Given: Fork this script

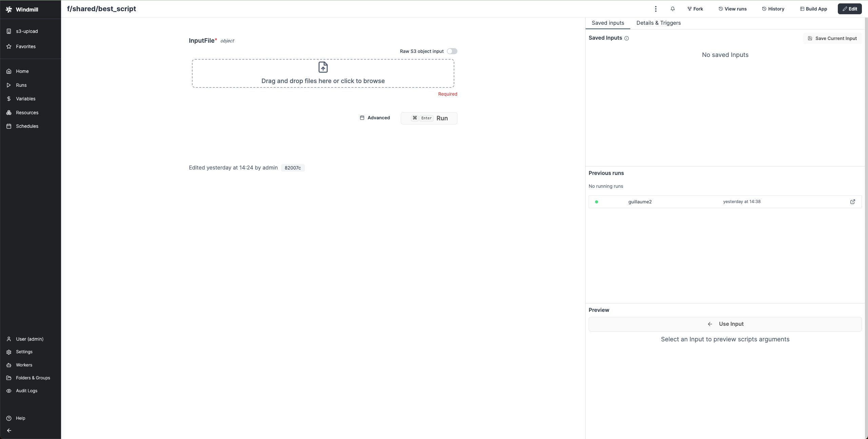Looking at the screenshot, I should (695, 9).
